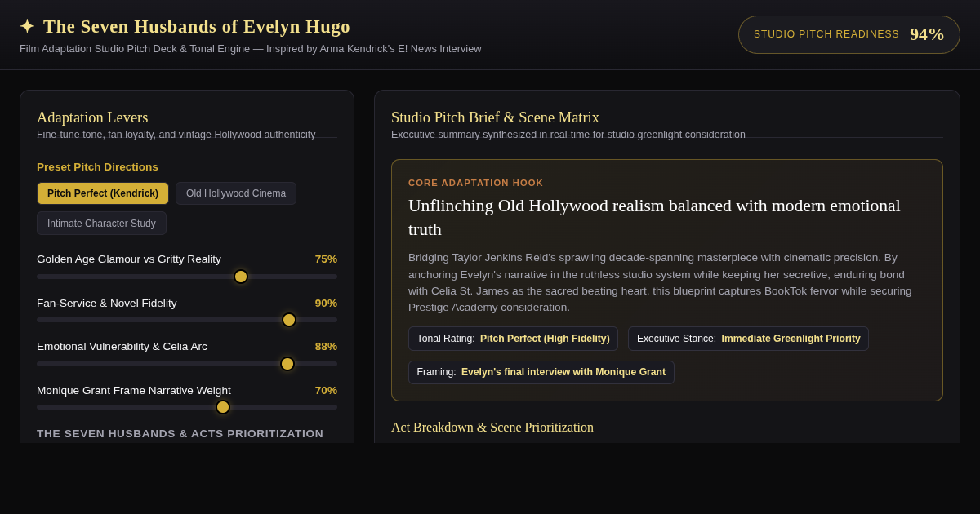
Task: Click the Adaptation Levers heading
Action: tap(92, 117)
